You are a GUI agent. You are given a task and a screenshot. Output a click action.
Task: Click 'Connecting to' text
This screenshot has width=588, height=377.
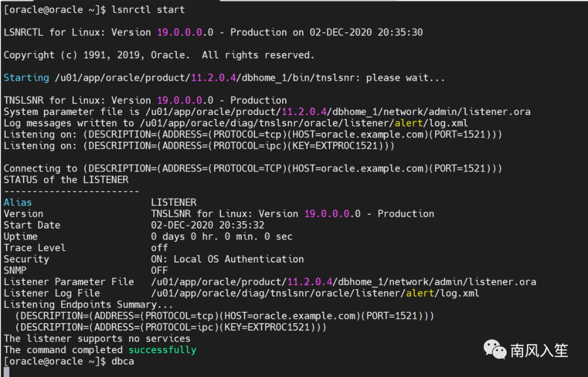tap(40, 168)
